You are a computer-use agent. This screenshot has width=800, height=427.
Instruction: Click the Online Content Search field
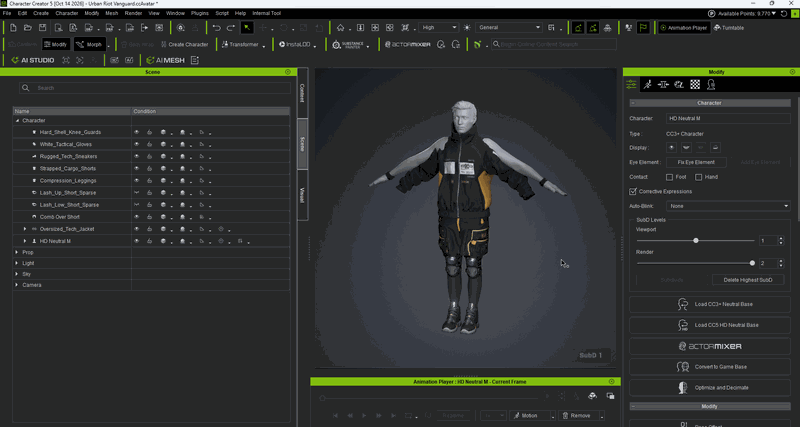pos(554,44)
